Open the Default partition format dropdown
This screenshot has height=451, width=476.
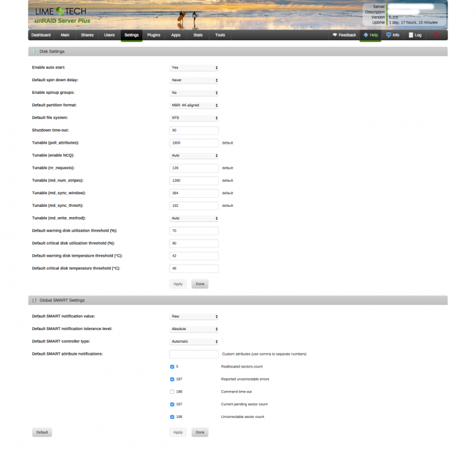(194, 105)
